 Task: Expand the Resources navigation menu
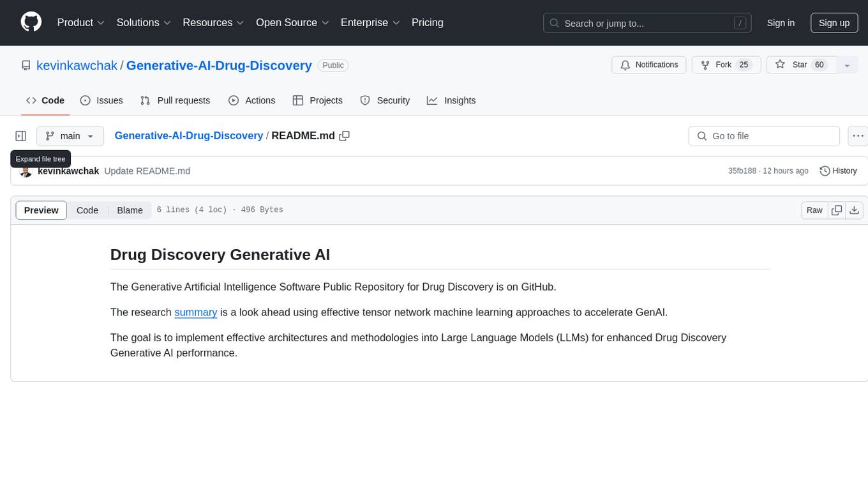tap(213, 22)
